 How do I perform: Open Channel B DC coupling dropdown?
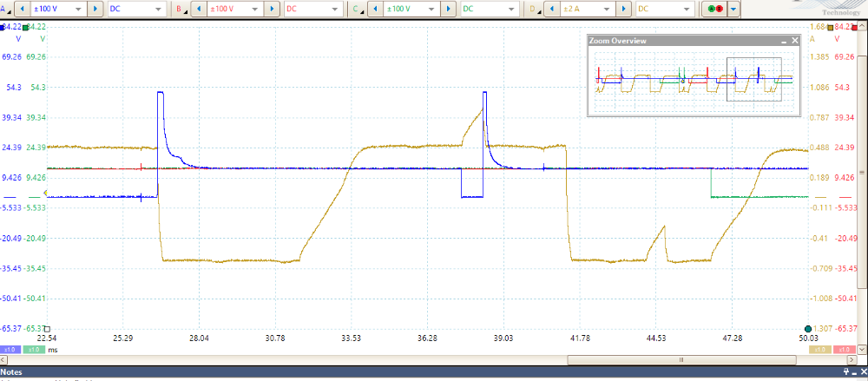[x=311, y=9]
